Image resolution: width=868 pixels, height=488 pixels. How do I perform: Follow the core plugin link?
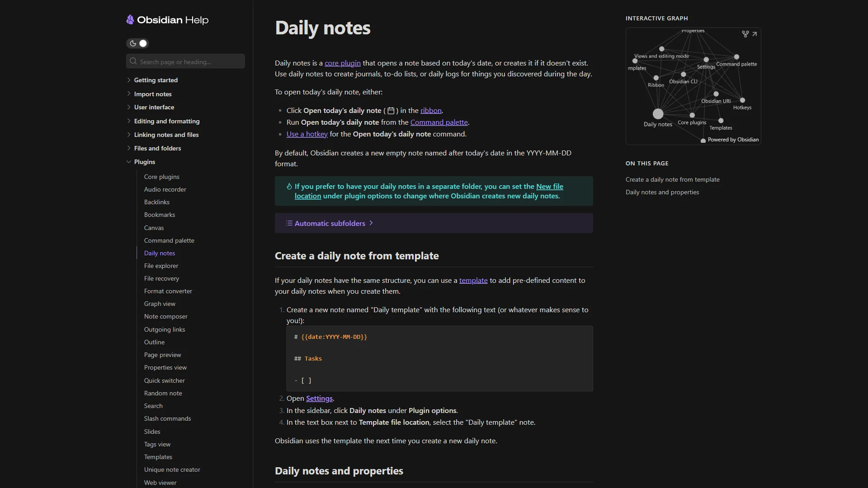click(342, 63)
